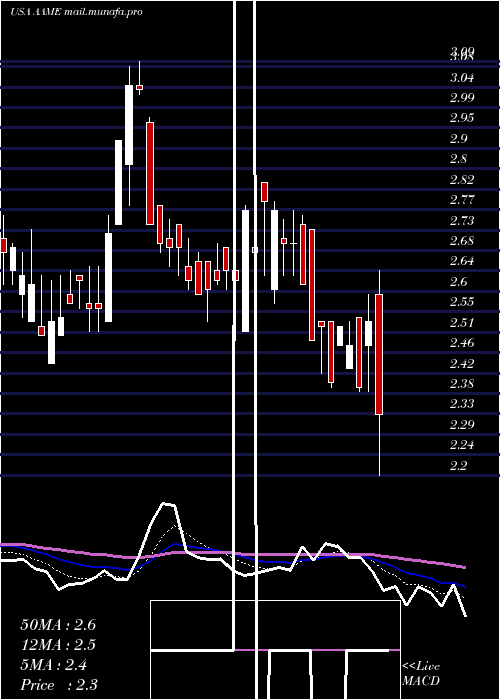The width and height of the screenshot is (500, 700).
Task: Click the 2.68 price axis label
Action: tap(462, 241)
